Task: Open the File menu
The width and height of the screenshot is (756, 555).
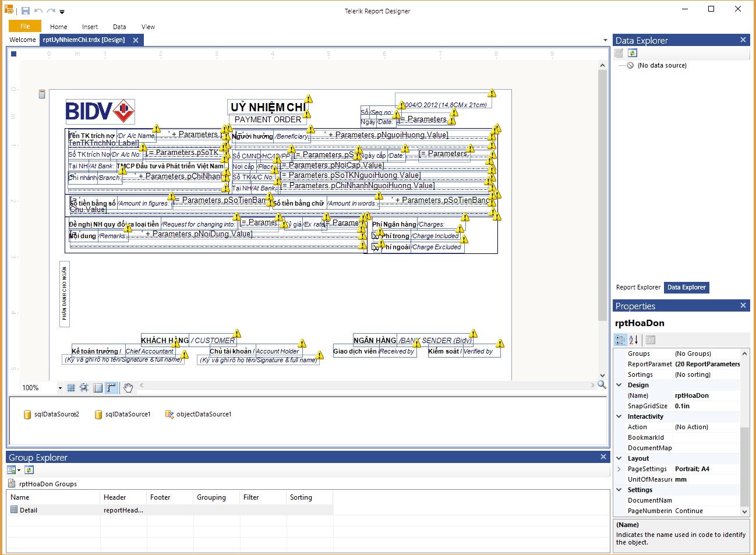Action: [x=25, y=26]
